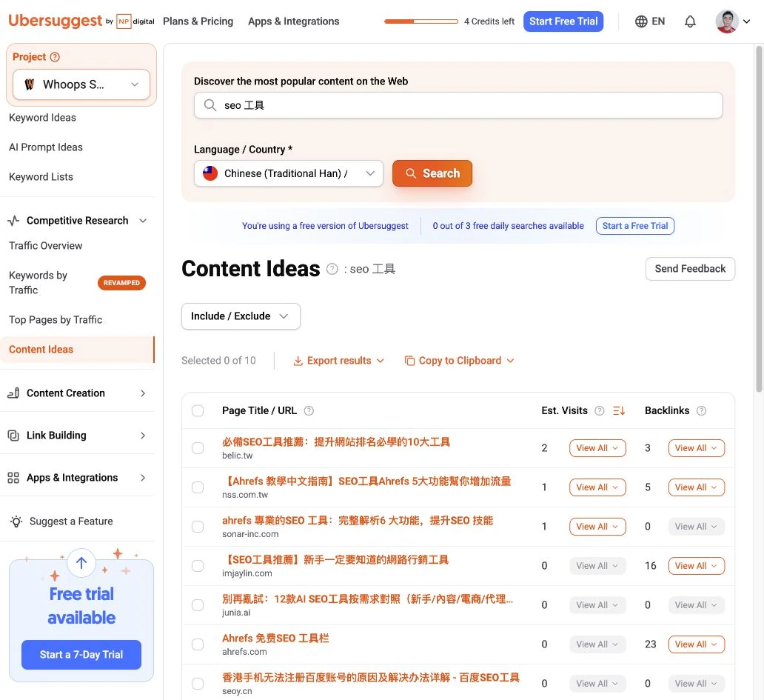Click the Link Building icon
The image size is (764, 700).
tap(13, 436)
